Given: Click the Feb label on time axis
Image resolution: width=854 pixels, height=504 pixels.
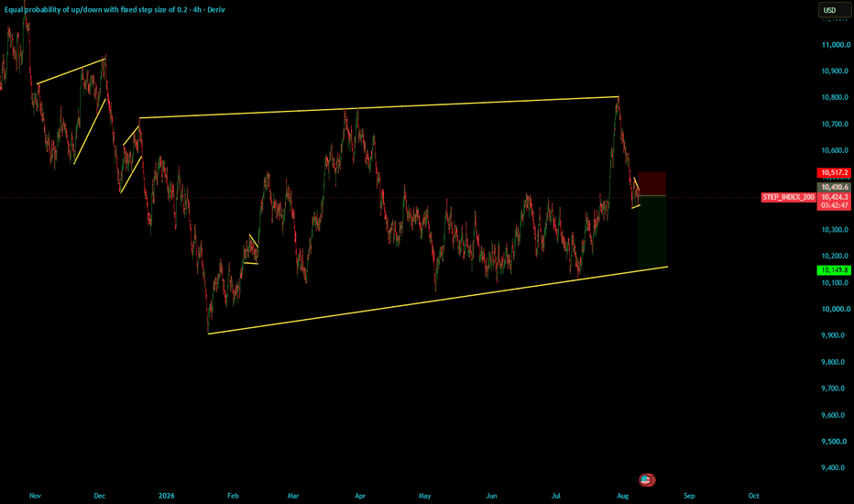Looking at the screenshot, I should [233, 496].
